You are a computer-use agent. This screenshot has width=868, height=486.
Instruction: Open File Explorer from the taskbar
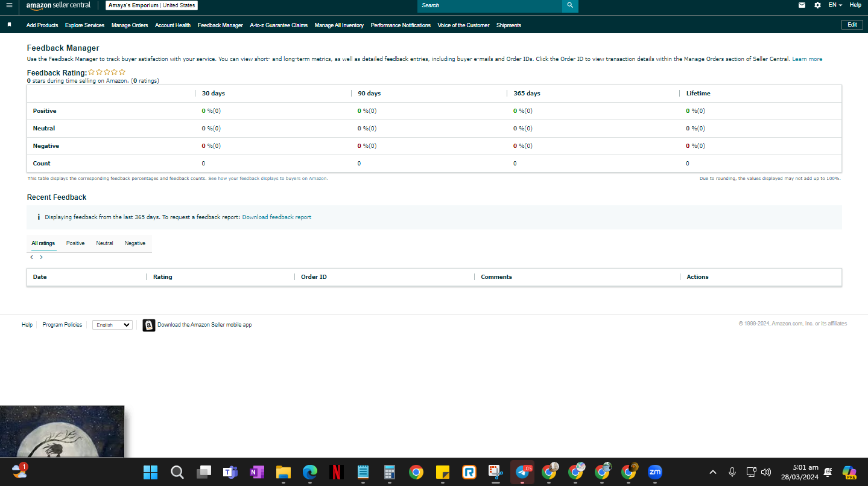pos(284,472)
